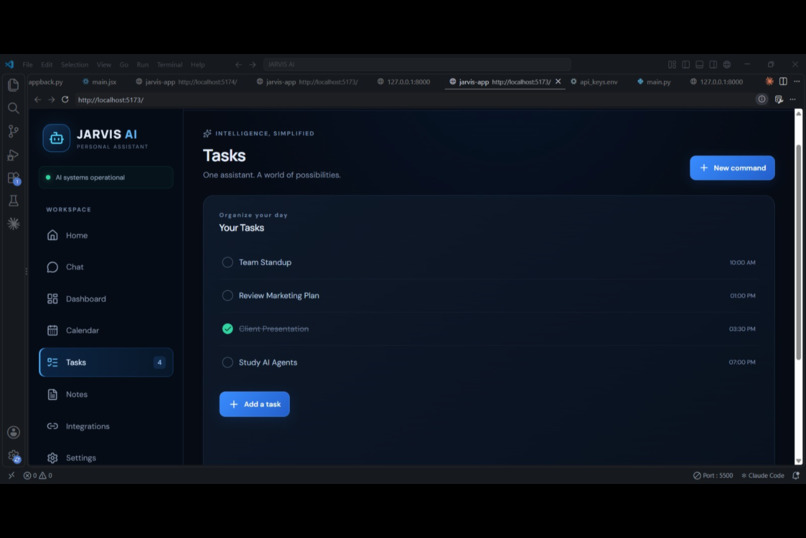The width and height of the screenshot is (806, 538).
Task: Open the Source Control view
Action: [13, 131]
